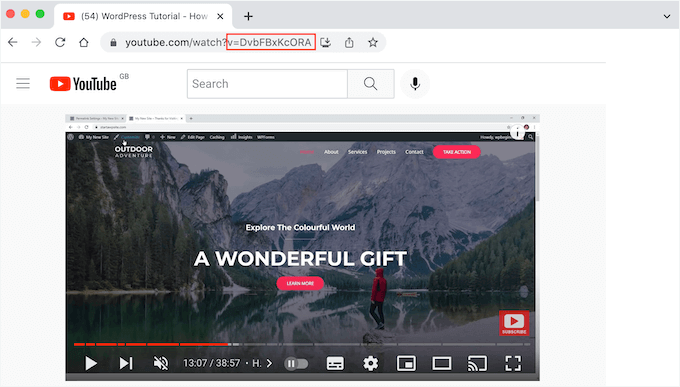Image resolution: width=680 pixels, height=387 pixels.
Task: Click the About menu item in video
Action: (331, 152)
